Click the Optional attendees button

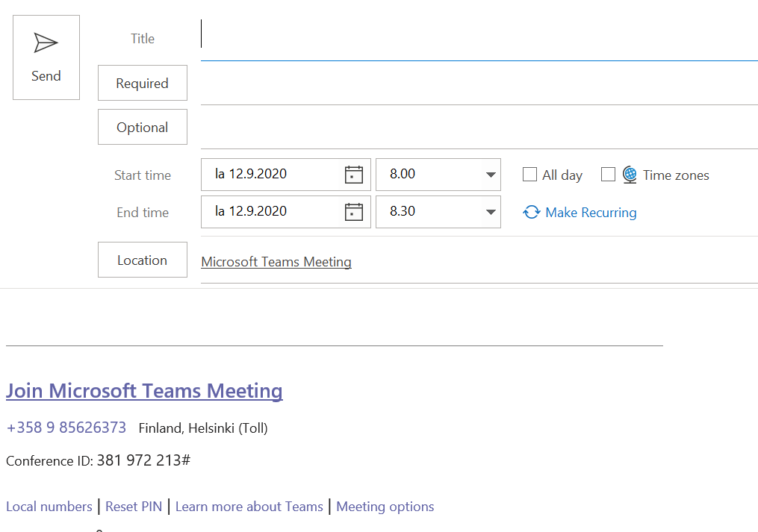[x=142, y=127]
